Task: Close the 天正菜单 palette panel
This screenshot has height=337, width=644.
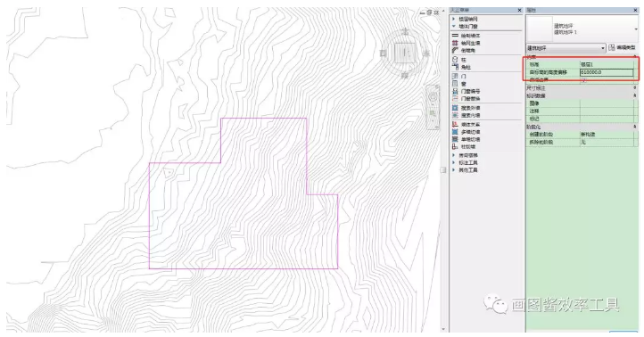Action: click(519, 11)
